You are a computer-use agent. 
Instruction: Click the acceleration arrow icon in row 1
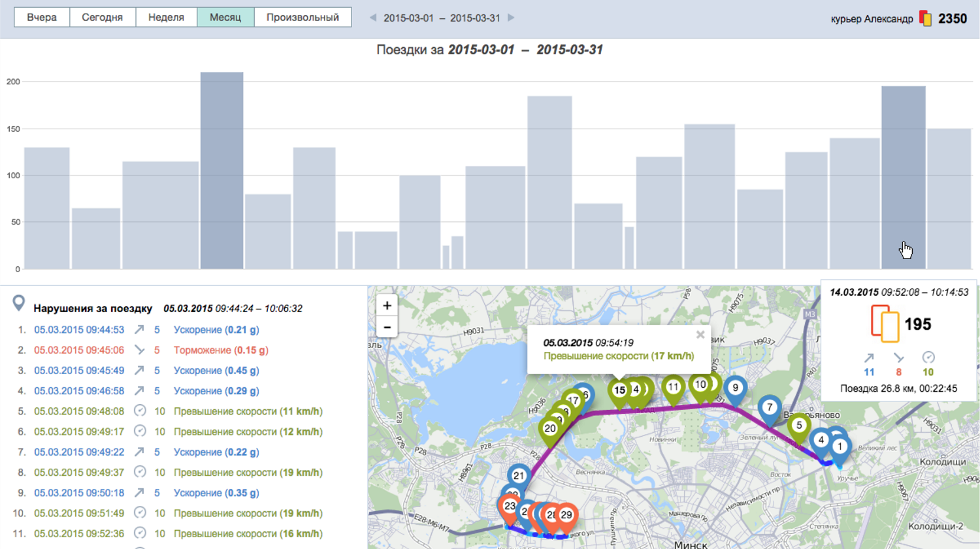click(x=139, y=330)
